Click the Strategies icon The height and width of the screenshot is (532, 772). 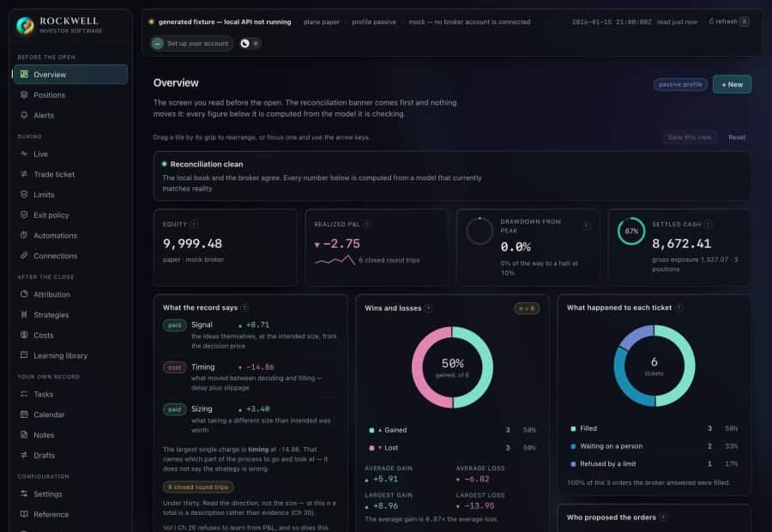(x=24, y=314)
